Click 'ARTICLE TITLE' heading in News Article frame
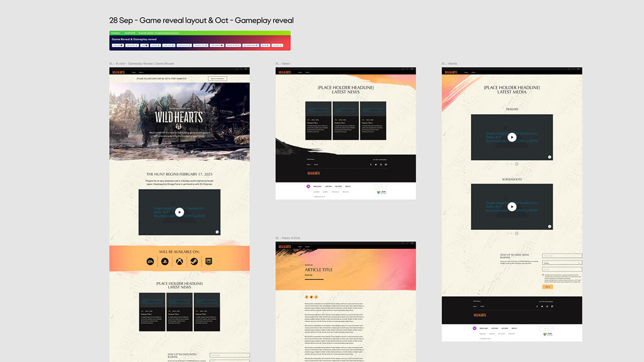644x362 pixels. 318,269
